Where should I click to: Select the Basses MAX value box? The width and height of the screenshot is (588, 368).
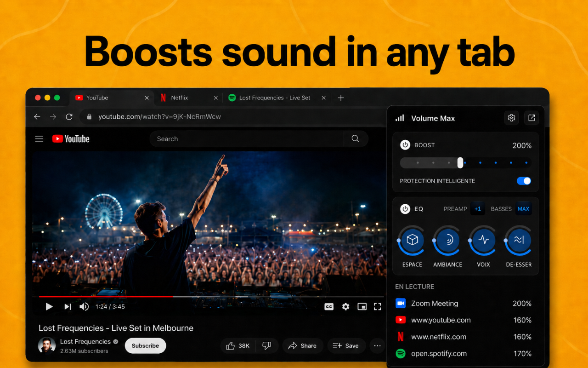tap(523, 209)
